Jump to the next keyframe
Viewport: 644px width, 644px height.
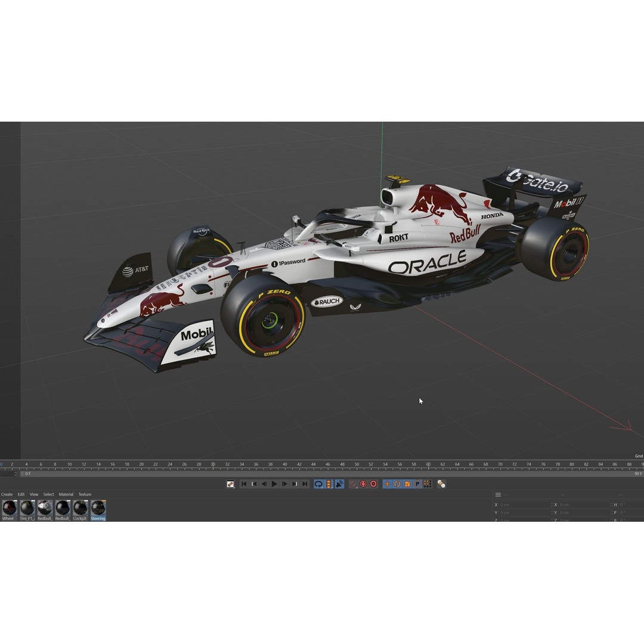pyautogui.click(x=295, y=484)
